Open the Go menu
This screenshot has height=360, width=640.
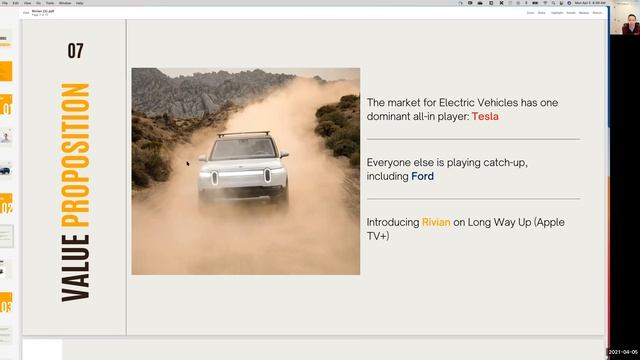[38, 3]
